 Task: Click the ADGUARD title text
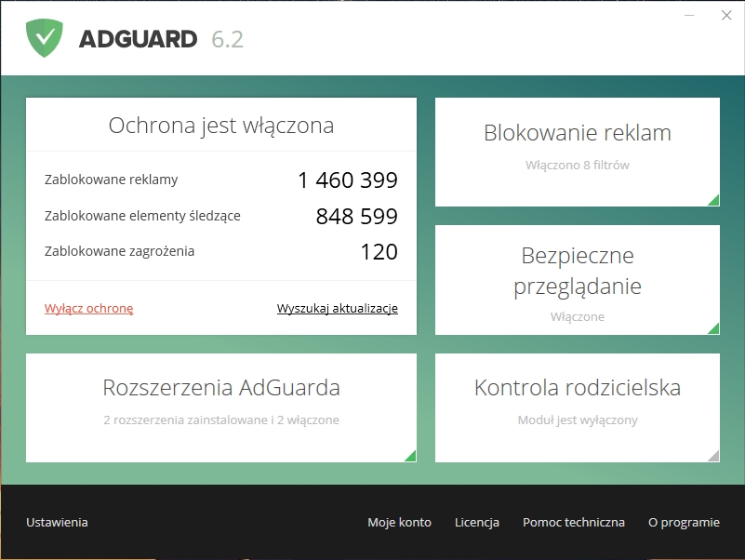pyautogui.click(x=138, y=39)
